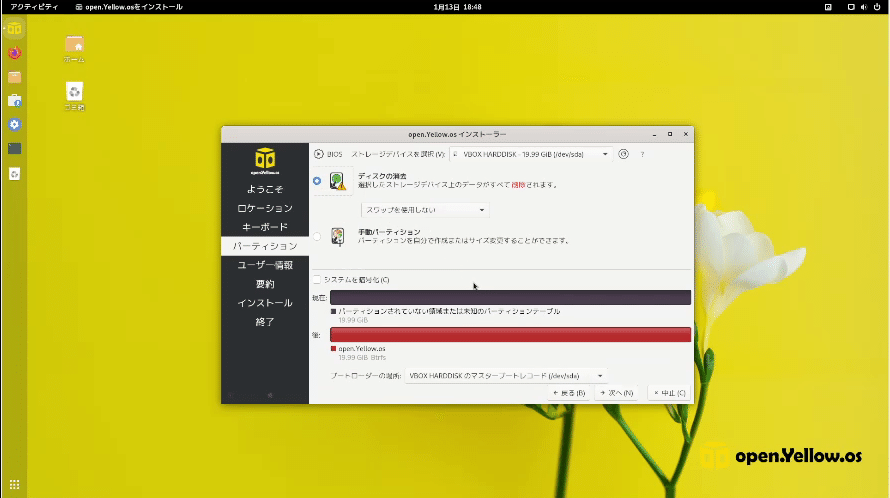This screenshot has width=890, height=498.
Task: Click the red after-install partition bar
Action: pos(510,334)
